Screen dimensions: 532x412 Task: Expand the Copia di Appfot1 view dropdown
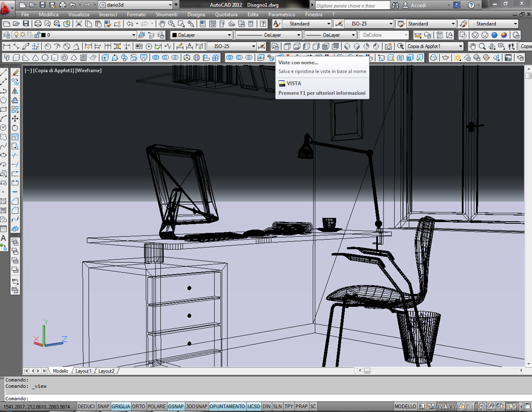click(460, 47)
